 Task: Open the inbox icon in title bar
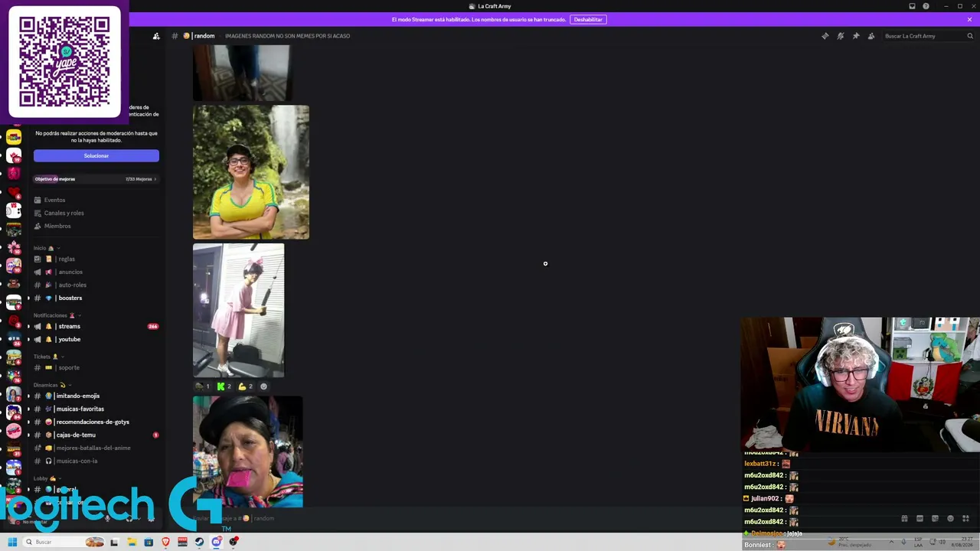(x=912, y=6)
